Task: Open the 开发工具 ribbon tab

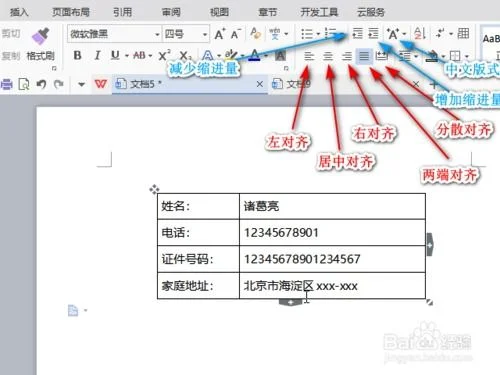Action: (319, 12)
